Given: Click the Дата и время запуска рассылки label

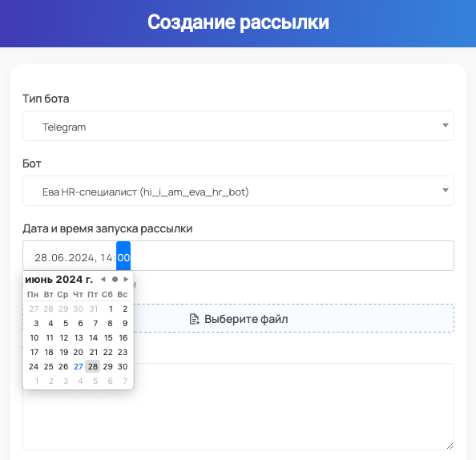Looking at the screenshot, I should [x=107, y=228].
